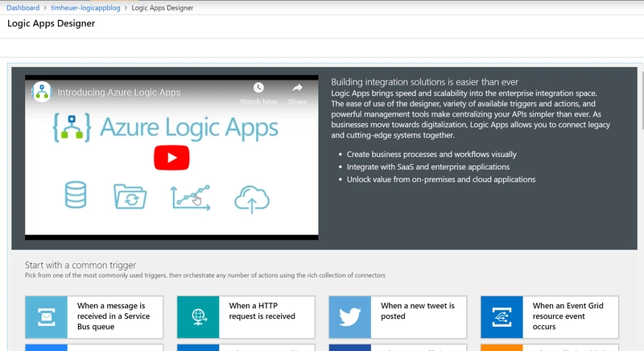Select Logic Apps Designer breadcrumb item
The width and height of the screenshot is (644, 351).
click(x=169, y=7)
